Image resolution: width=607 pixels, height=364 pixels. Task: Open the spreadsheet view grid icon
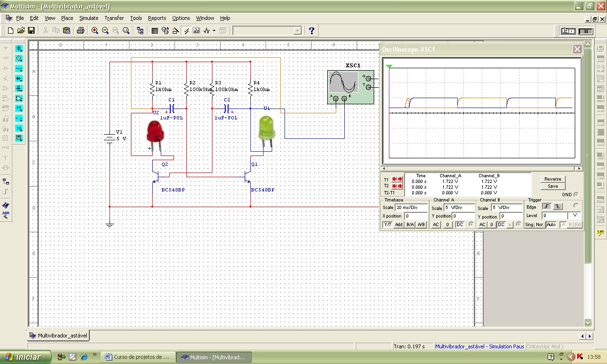[155, 31]
